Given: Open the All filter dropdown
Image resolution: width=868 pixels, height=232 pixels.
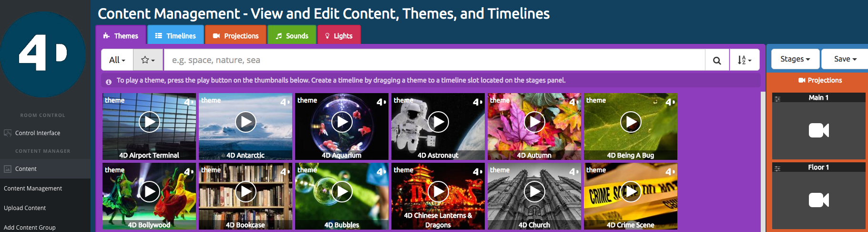Looking at the screenshot, I should click(117, 60).
